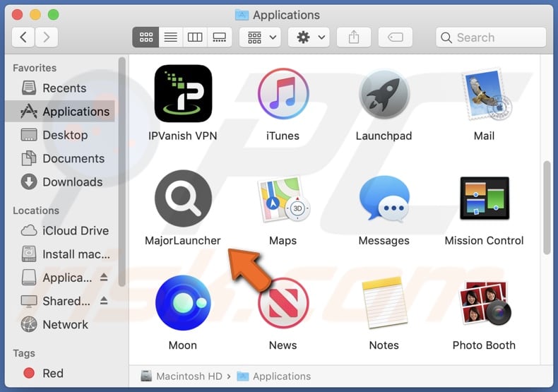Select the Mail stamp icon
558x392 pixels.
click(484, 94)
